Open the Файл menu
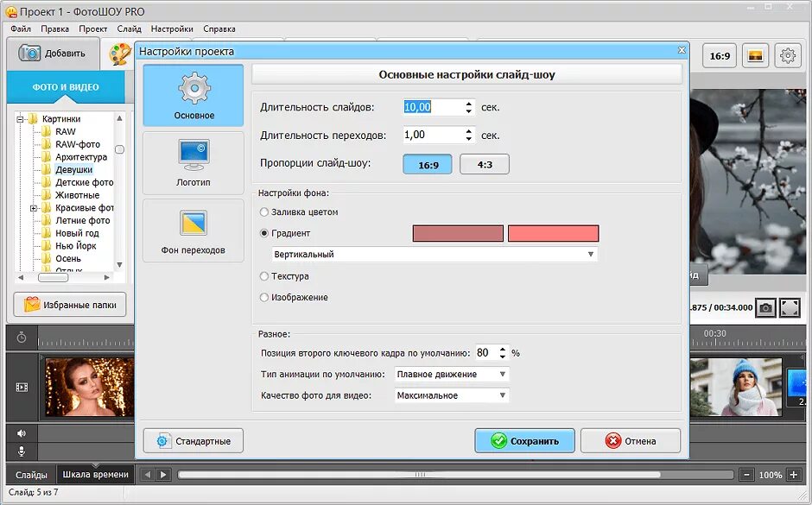This screenshot has height=505, width=812. [21, 29]
